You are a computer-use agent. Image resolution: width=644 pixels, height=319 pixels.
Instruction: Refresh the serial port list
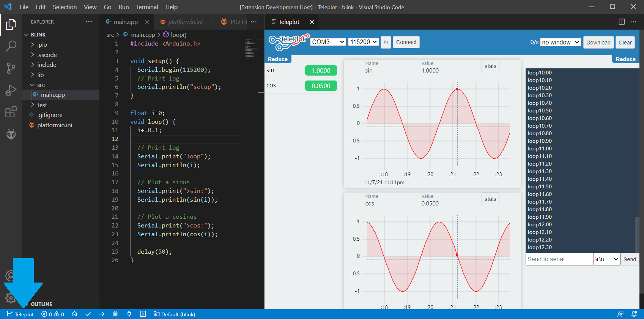(x=386, y=42)
